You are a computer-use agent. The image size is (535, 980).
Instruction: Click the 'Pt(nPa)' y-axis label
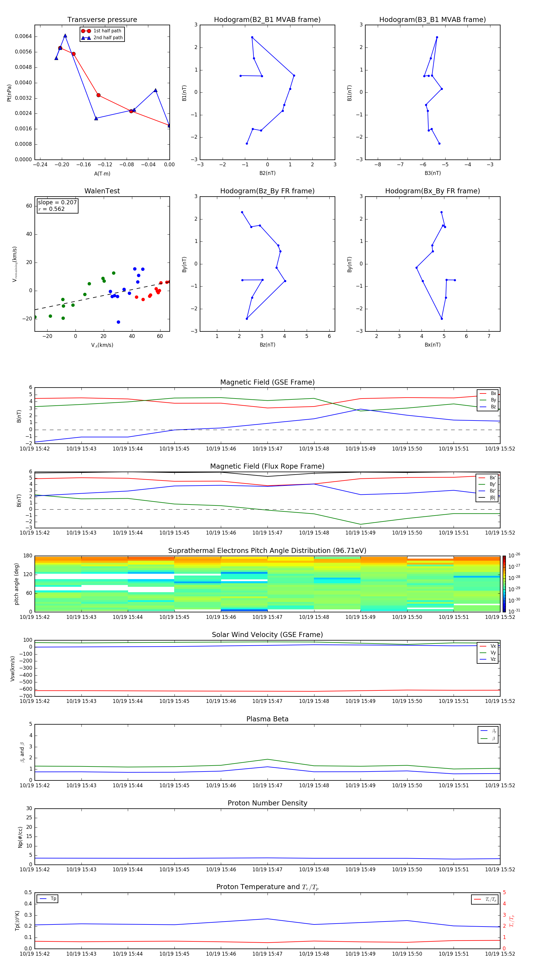tap(9, 92)
